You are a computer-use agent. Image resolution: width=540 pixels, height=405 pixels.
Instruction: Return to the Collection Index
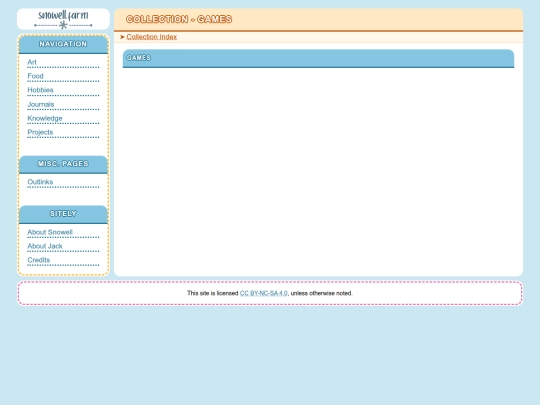pyautogui.click(x=152, y=37)
